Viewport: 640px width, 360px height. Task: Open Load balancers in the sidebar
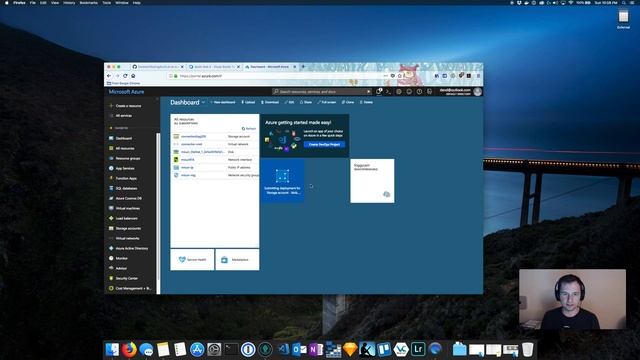[124, 218]
